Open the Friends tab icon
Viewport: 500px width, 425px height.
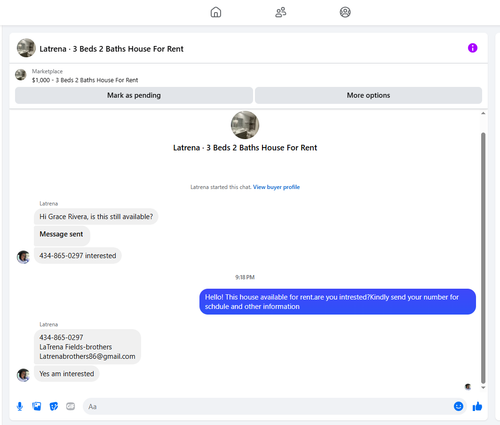(x=280, y=12)
